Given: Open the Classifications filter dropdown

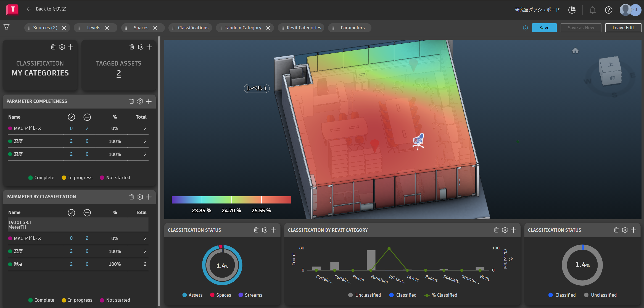Looking at the screenshot, I should click(193, 28).
